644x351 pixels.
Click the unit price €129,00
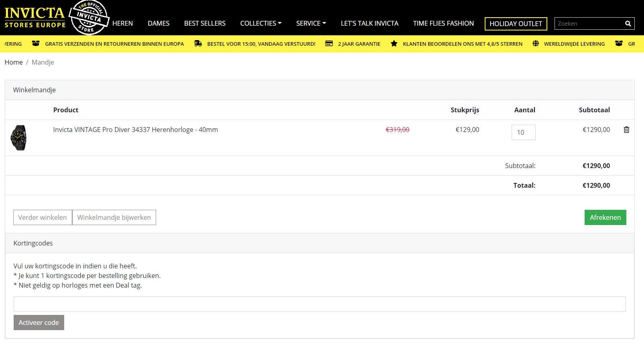(x=467, y=130)
